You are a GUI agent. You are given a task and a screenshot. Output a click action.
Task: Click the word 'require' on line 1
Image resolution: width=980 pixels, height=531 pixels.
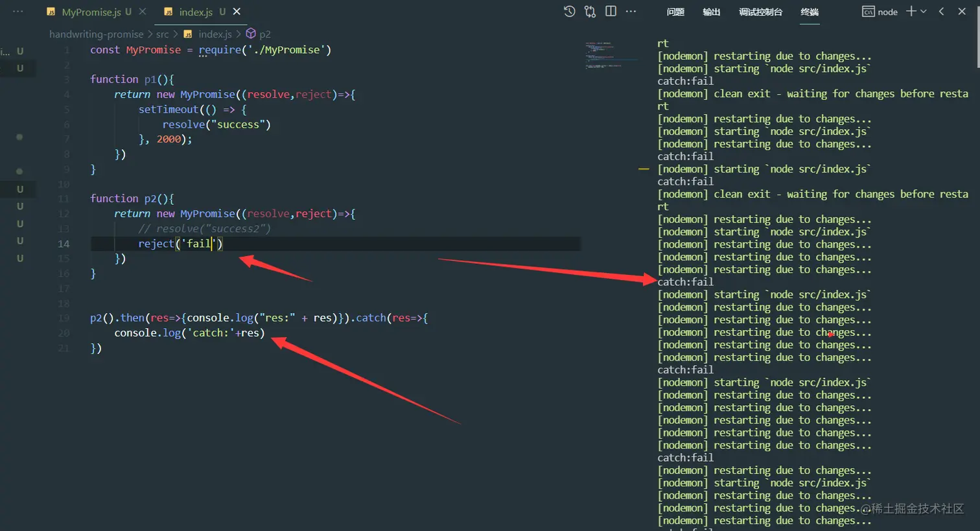point(220,50)
